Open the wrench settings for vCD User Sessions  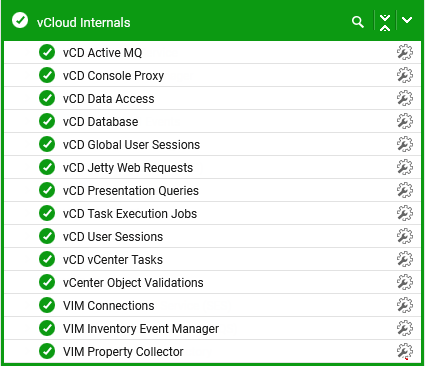click(x=405, y=236)
